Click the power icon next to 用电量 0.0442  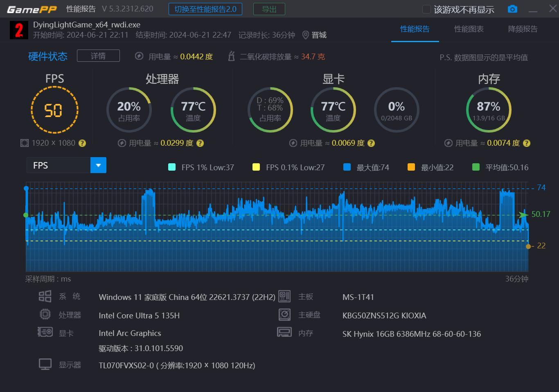point(139,56)
